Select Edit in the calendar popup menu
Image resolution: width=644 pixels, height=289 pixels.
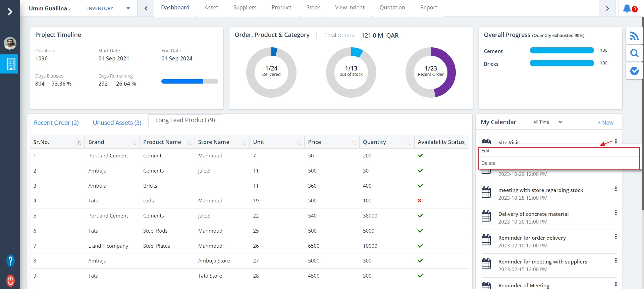(485, 151)
